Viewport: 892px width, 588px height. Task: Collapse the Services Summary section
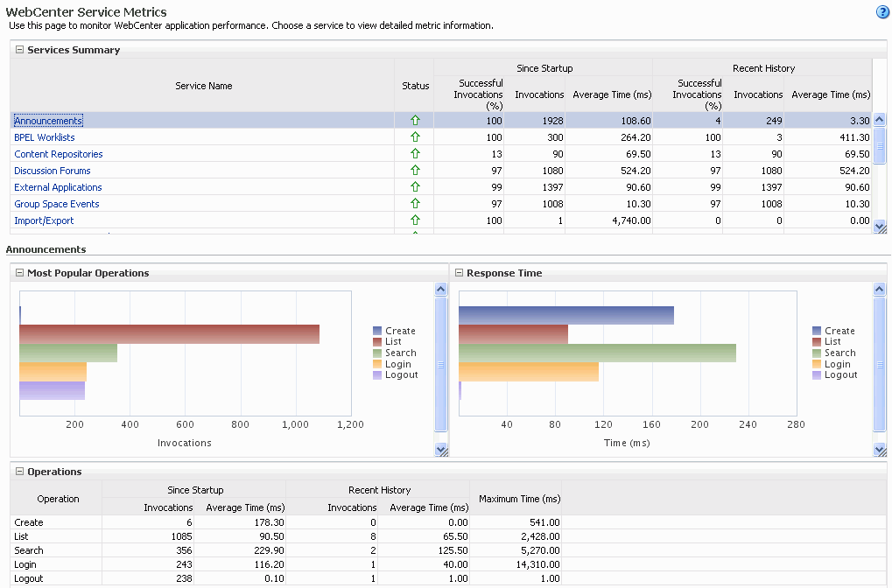[18, 50]
